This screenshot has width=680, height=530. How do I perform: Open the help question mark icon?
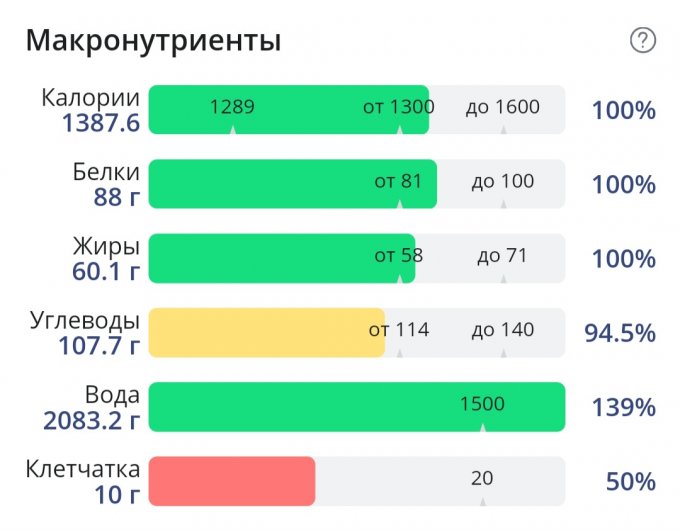coord(643,40)
